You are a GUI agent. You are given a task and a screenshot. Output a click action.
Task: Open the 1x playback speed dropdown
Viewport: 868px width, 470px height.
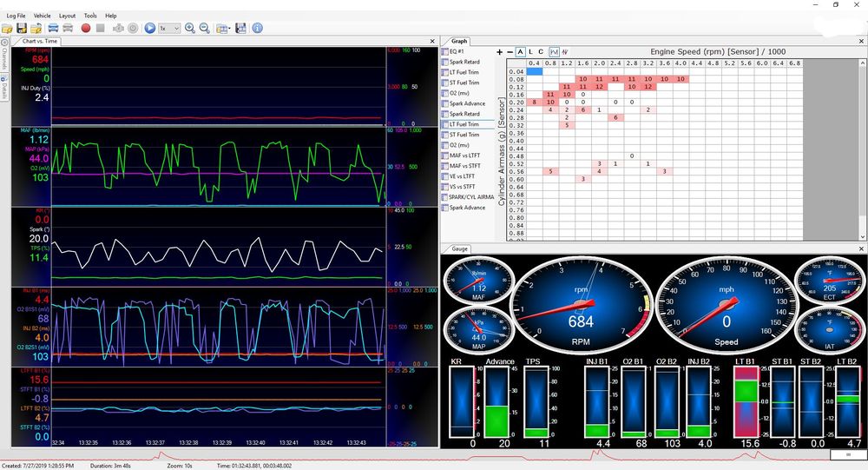point(169,29)
